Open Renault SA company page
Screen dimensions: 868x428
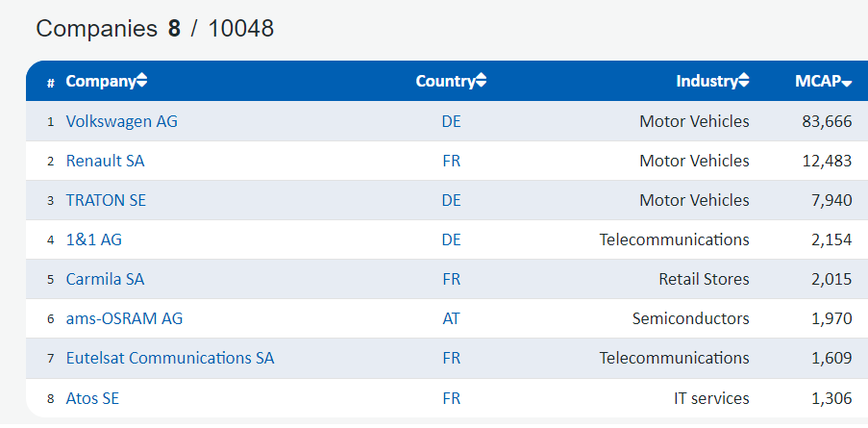105,162
